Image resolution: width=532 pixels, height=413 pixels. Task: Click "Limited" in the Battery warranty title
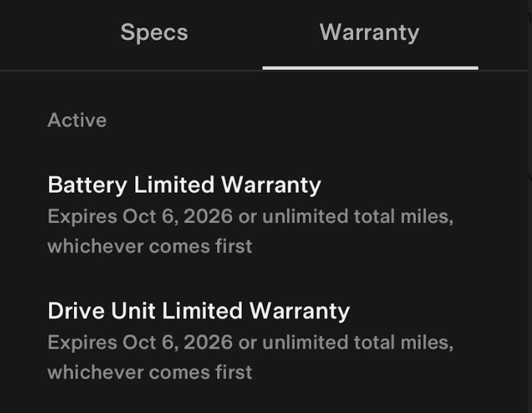174,185
